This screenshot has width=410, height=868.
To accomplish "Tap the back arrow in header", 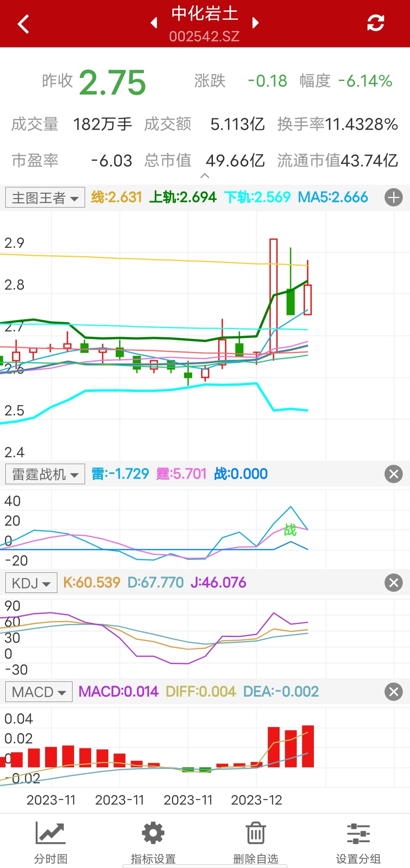I will pos(24,24).
